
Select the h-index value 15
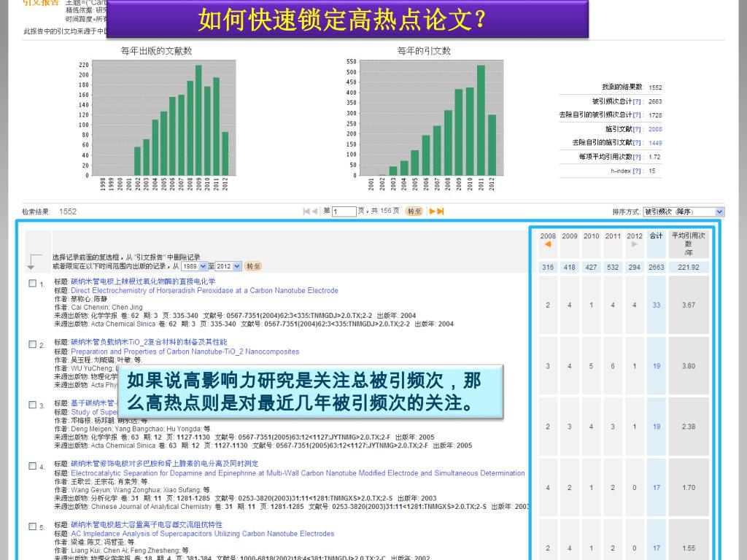coord(652,171)
